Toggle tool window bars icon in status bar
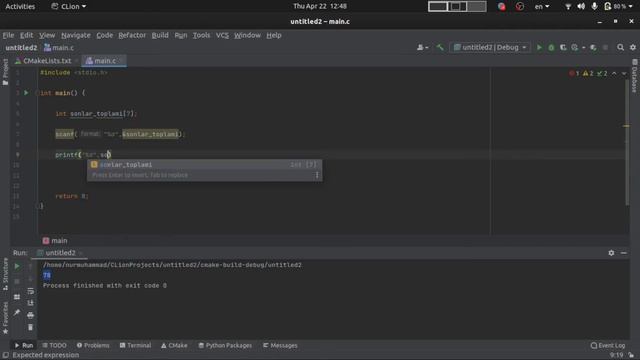This screenshot has height=360, width=640. click(x=6, y=355)
